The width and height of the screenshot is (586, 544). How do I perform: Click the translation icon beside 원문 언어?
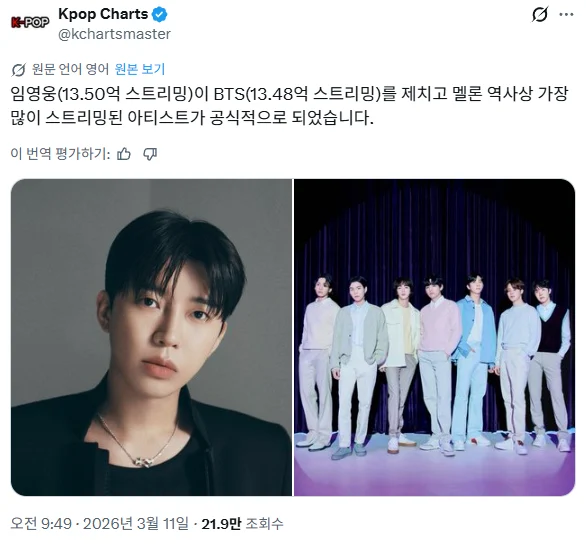click(19, 69)
